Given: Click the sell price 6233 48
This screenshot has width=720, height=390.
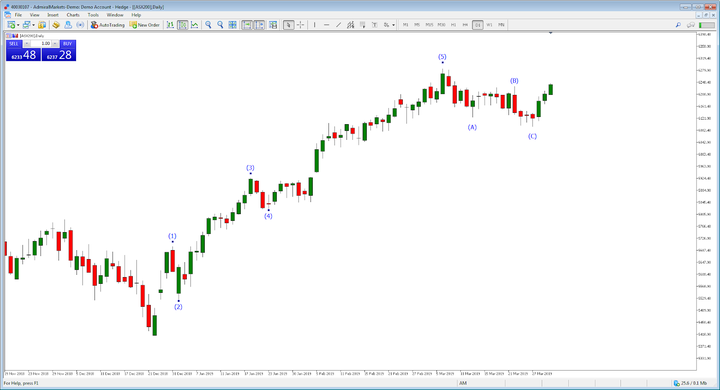Looking at the screenshot, I should [x=23, y=55].
